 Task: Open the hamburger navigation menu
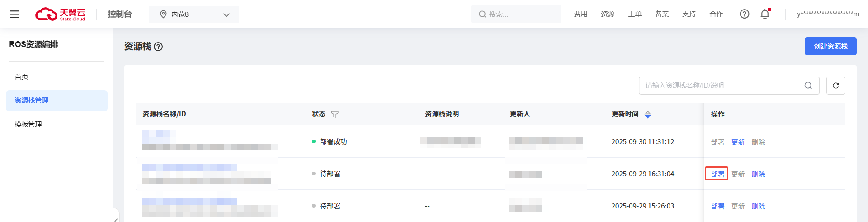coord(14,14)
